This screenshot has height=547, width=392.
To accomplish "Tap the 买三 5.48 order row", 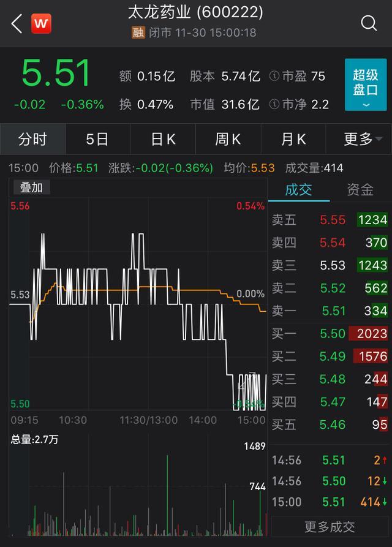I will pyautogui.click(x=330, y=379).
